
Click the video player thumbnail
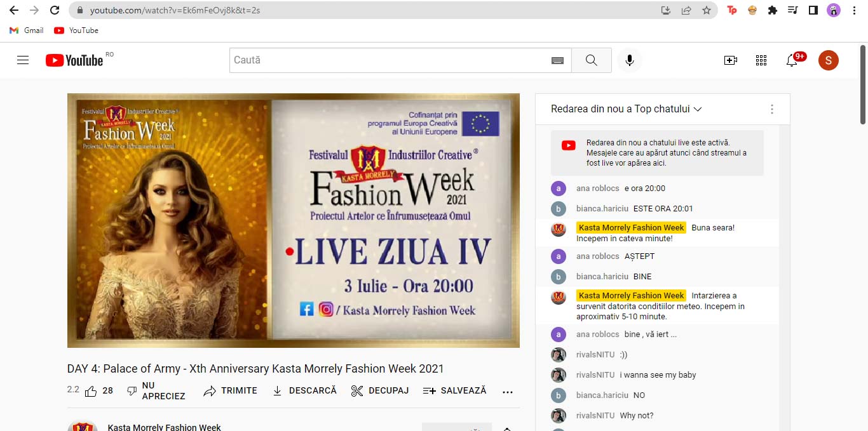294,220
